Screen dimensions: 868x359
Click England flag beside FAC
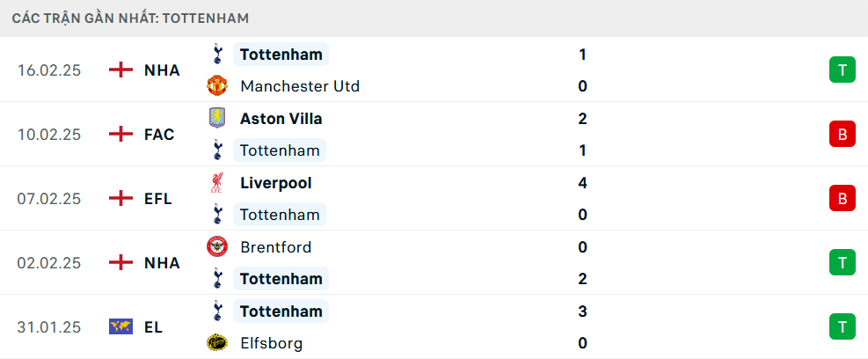click(120, 134)
